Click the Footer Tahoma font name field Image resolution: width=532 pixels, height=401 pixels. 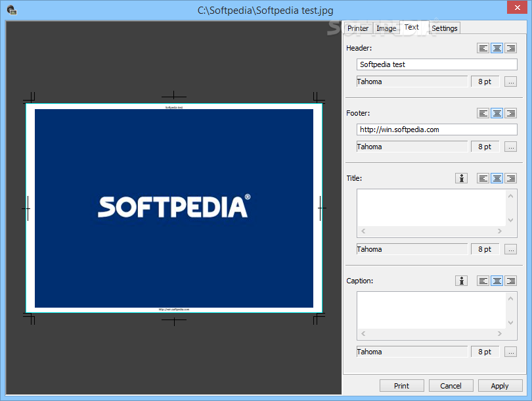[412, 147]
